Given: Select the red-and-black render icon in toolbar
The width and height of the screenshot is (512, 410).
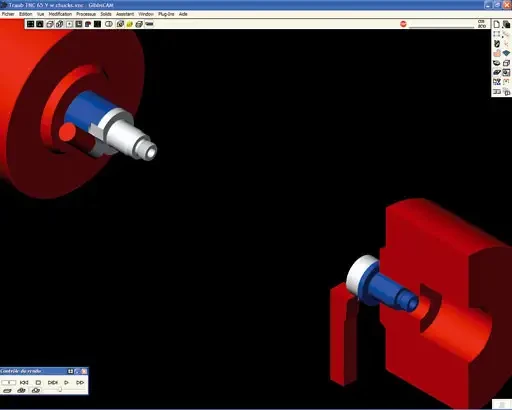Looking at the screenshot, I should [88, 24].
